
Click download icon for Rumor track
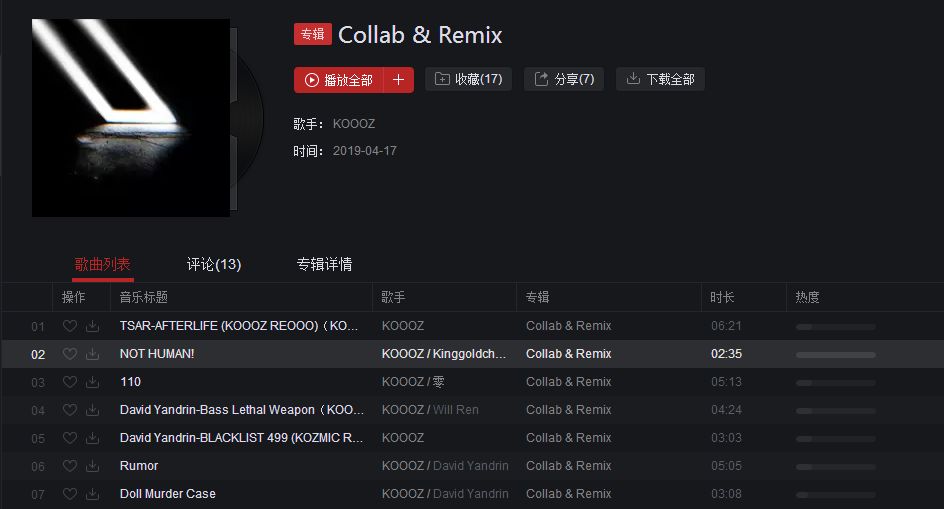[92, 466]
